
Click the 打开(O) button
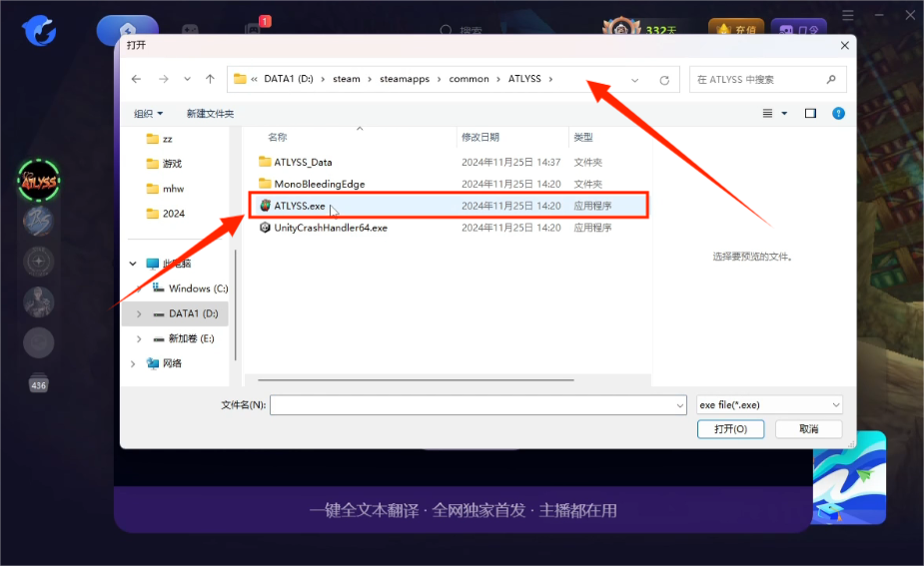731,429
